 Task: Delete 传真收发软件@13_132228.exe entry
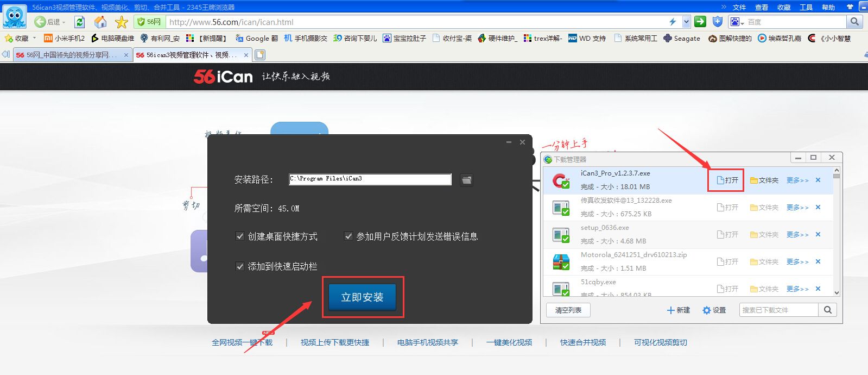click(x=818, y=207)
